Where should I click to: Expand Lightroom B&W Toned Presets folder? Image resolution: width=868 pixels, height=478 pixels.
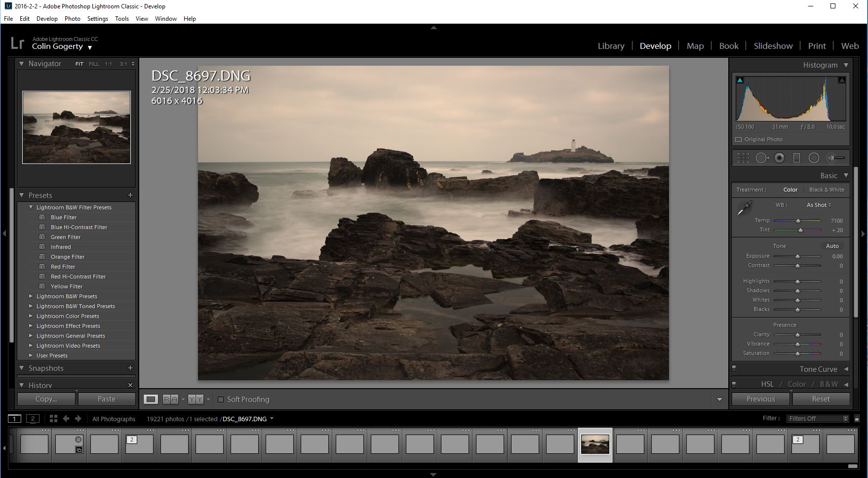click(x=31, y=306)
